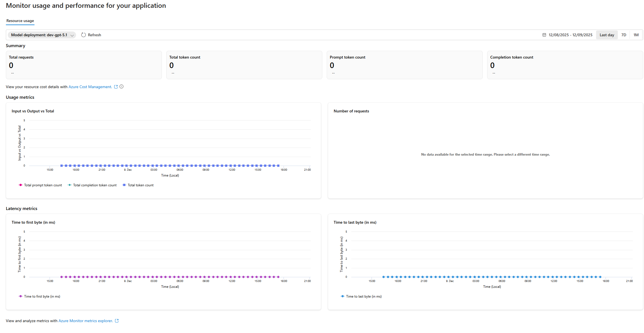The image size is (644, 333).
Task: Toggle Total completion token count legend item
Action: click(x=95, y=185)
